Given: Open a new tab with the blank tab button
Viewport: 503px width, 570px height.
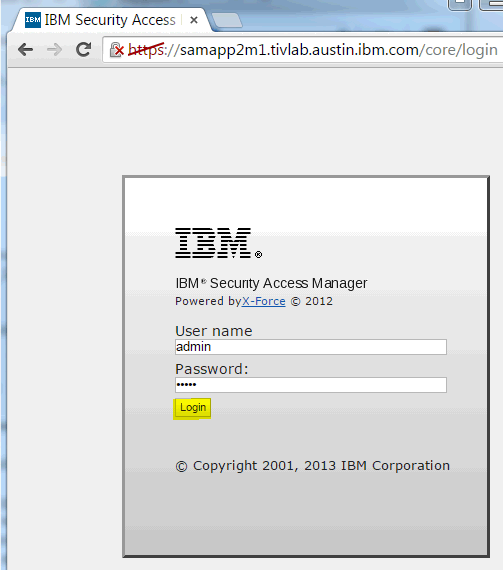Looking at the screenshot, I should pyautogui.click(x=227, y=20).
